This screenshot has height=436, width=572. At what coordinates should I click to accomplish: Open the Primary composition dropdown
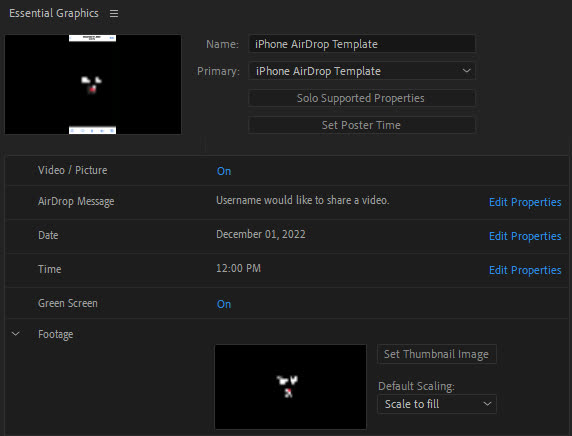point(362,71)
